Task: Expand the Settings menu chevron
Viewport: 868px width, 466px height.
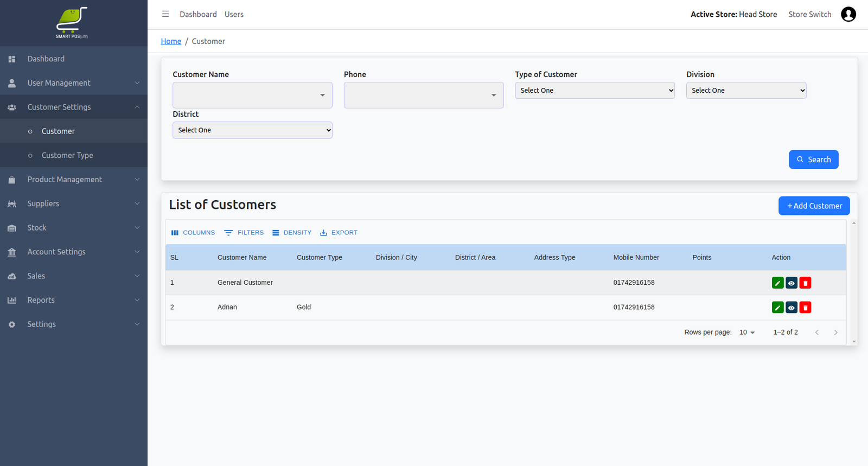Action: point(137,324)
